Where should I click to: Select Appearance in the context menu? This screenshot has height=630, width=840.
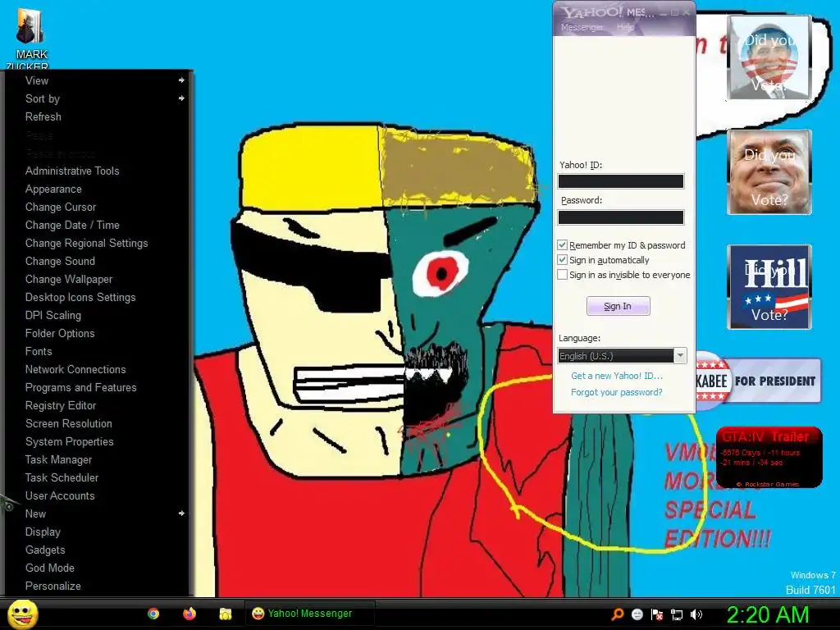pyautogui.click(x=98, y=189)
